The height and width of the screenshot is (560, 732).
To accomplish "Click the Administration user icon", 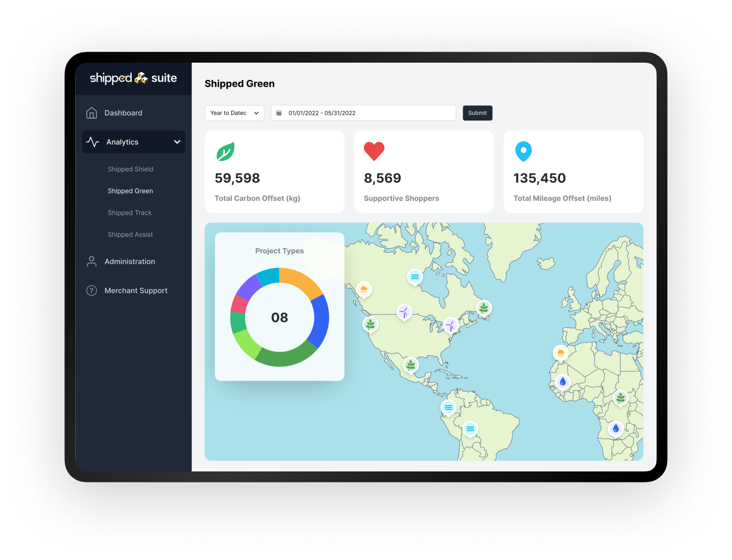I will (92, 262).
